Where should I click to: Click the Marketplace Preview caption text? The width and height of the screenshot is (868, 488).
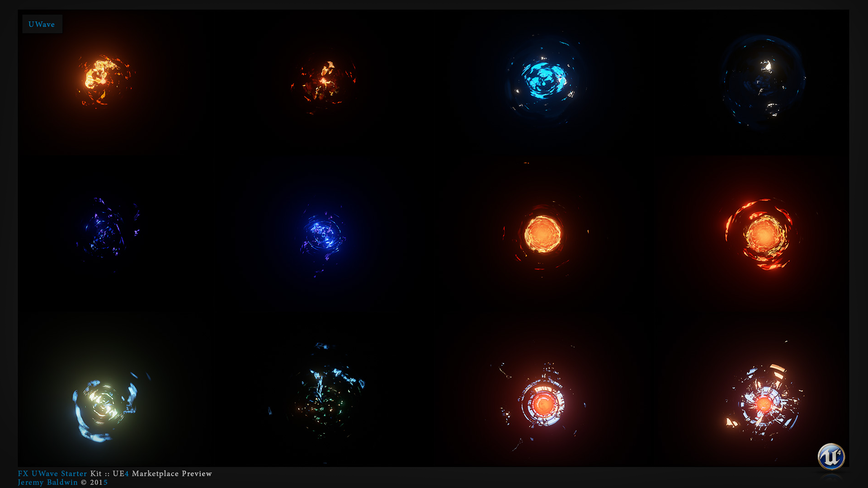(x=172, y=474)
